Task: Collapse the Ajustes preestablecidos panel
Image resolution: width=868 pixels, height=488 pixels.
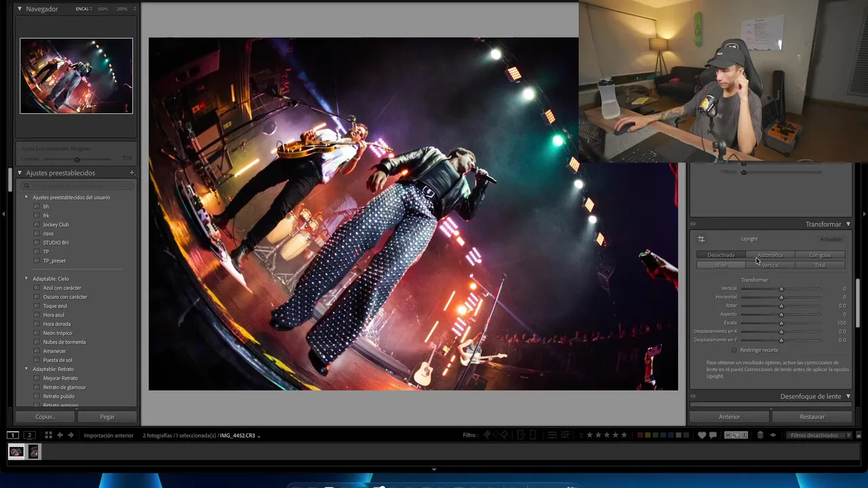Action: click(20, 173)
